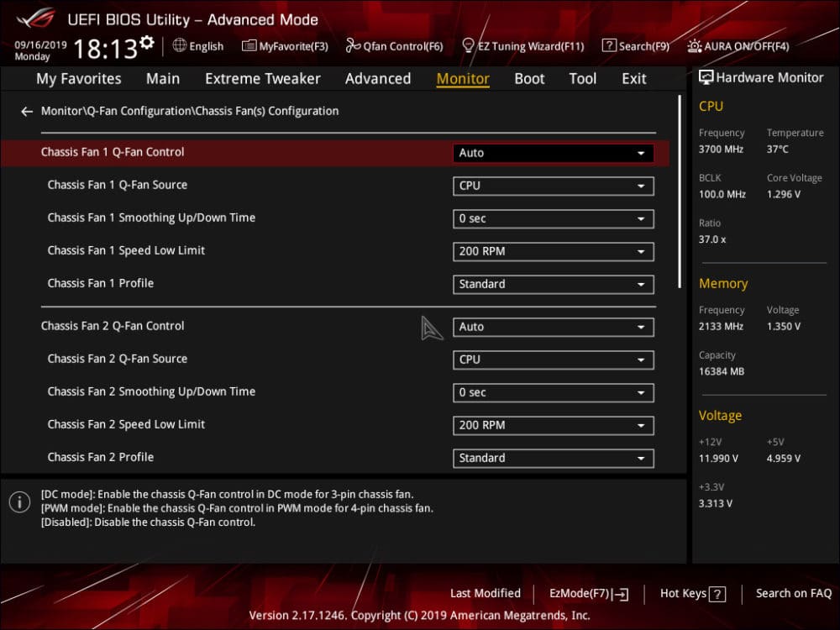Select Chassis Fan 2 Q-Fan Control label
The width and height of the screenshot is (840, 630).
pyautogui.click(x=113, y=326)
